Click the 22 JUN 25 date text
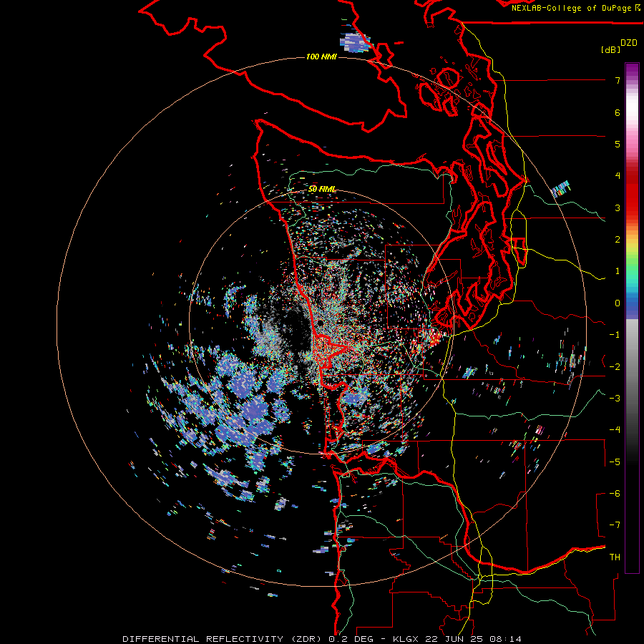The width and height of the screenshot is (644, 644). [x=454, y=639]
